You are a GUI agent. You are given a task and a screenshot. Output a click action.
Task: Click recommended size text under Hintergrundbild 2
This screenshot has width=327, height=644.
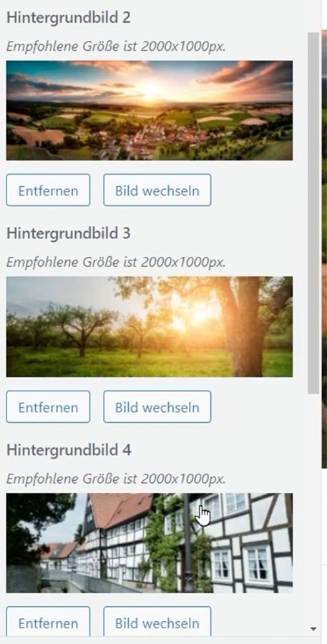116,46
